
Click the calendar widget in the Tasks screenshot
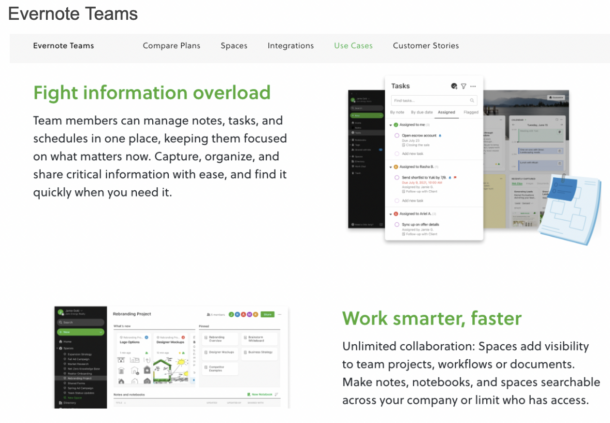click(x=537, y=142)
